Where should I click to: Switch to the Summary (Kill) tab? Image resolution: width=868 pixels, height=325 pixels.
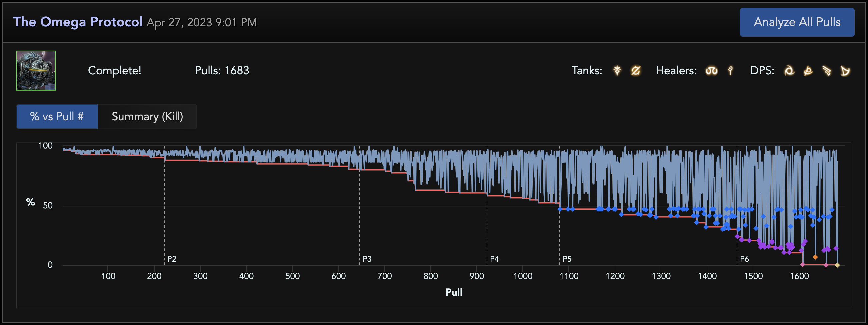[147, 117]
